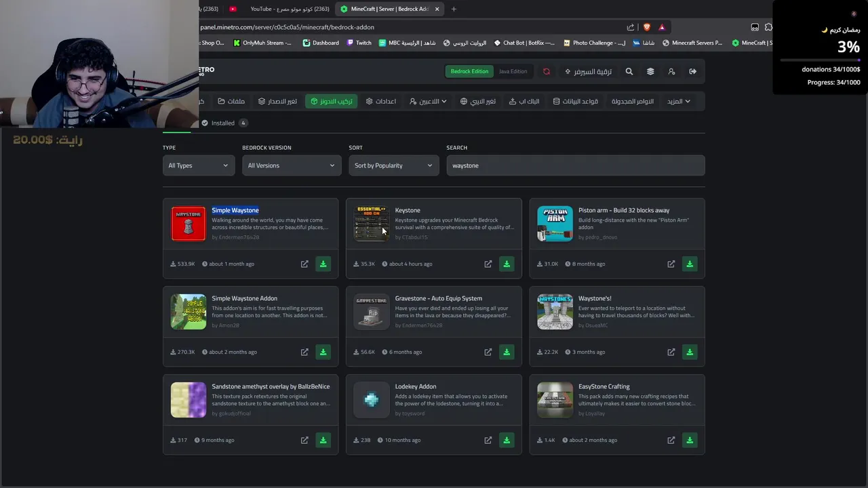Click the red server restart icon
Screen dimensions: 868x488
[547, 71]
